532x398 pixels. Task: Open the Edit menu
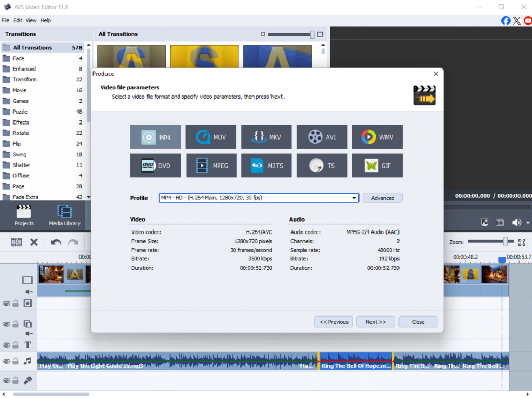18,20
